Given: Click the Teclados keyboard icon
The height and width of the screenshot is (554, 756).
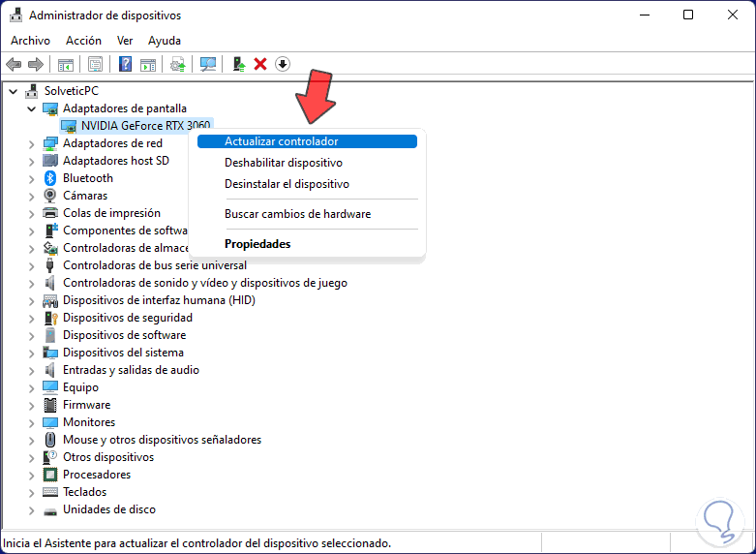Looking at the screenshot, I should [x=50, y=492].
